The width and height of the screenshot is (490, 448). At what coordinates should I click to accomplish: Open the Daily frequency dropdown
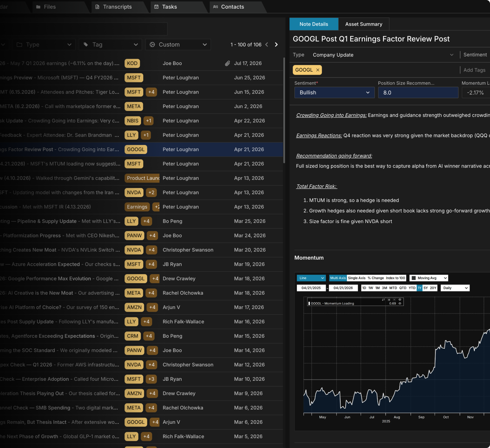(455, 288)
